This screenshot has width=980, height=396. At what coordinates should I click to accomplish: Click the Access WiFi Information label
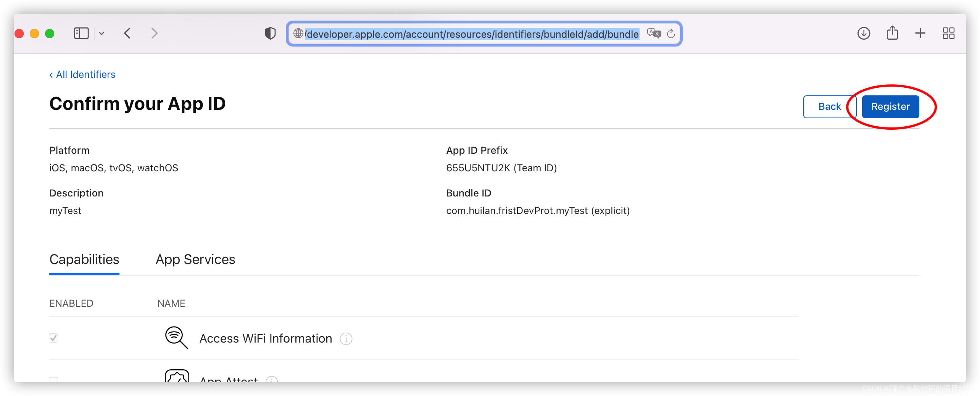coord(266,338)
